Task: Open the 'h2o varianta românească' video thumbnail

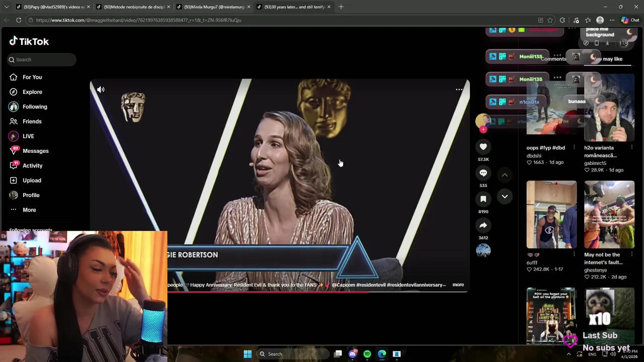Action: 609,107
